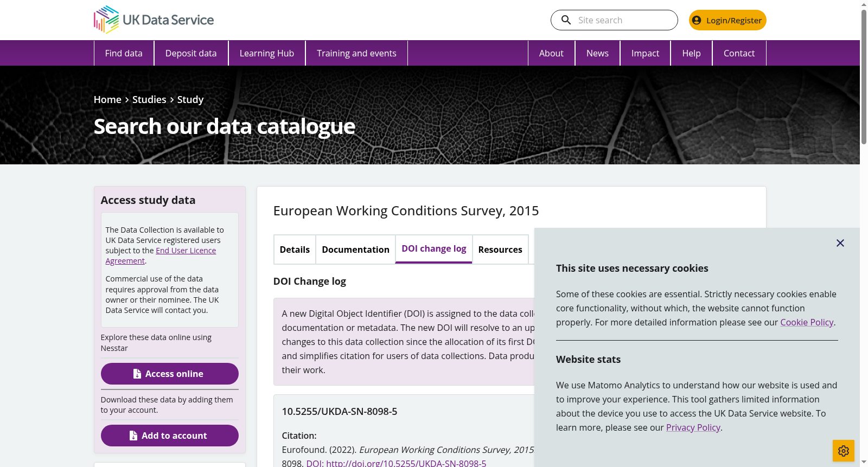
Task: Close the cookies notice panel
Action: click(x=840, y=243)
